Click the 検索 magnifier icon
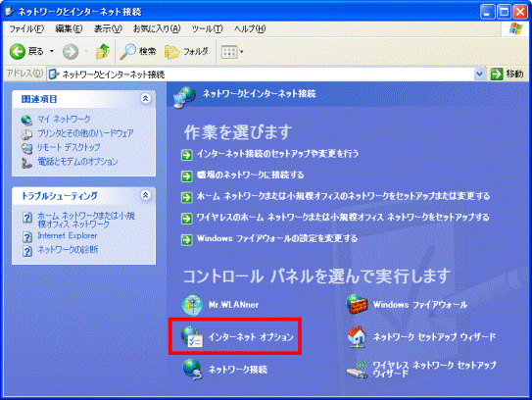This screenshot has height=400, width=532. click(128, 52)
